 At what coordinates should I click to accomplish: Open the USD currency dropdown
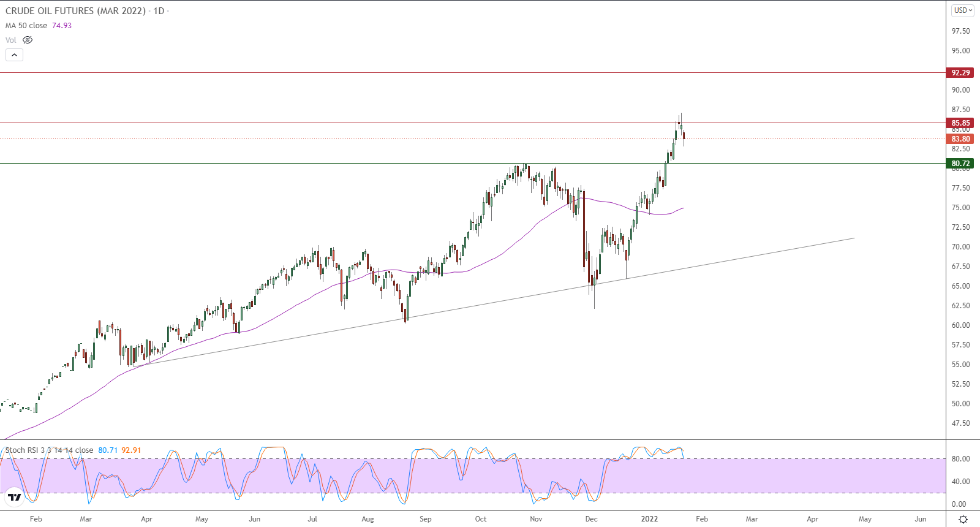point(963,10)
